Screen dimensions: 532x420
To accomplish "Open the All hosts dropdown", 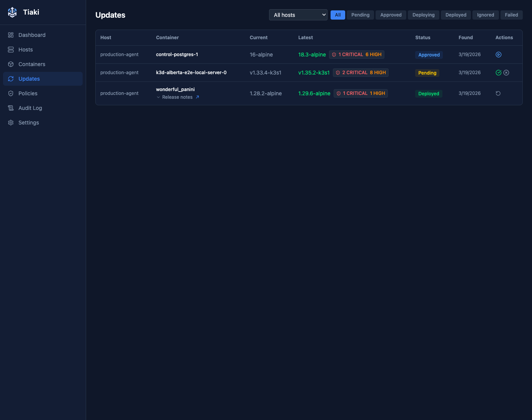I will [298, 15].
